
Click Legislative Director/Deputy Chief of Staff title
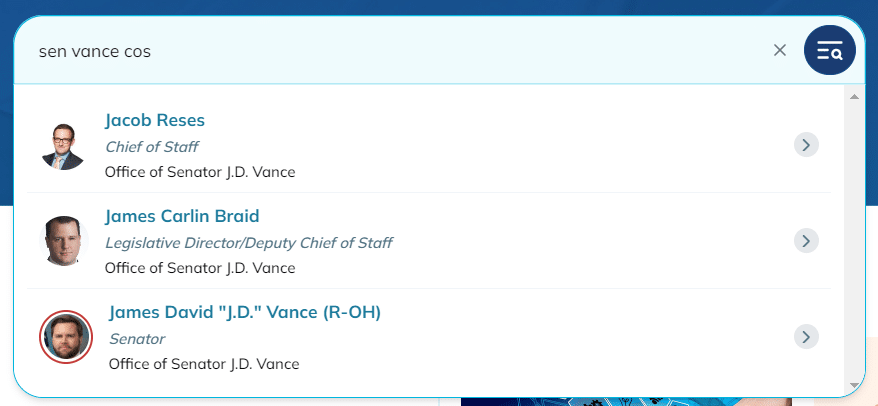[x=249, y=243]
